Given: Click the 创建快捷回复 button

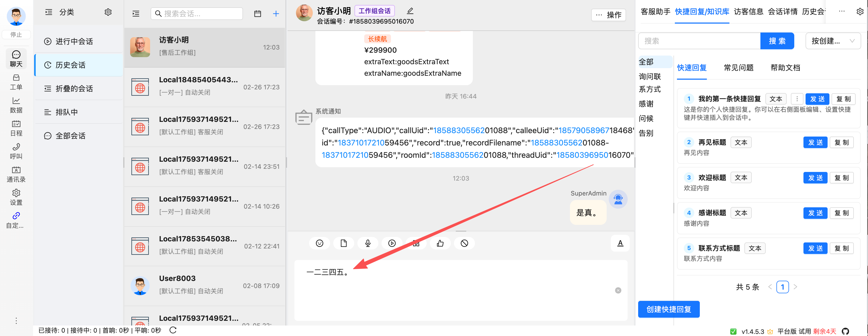Looking at the screenshot, I should click(x=669, y=309).
